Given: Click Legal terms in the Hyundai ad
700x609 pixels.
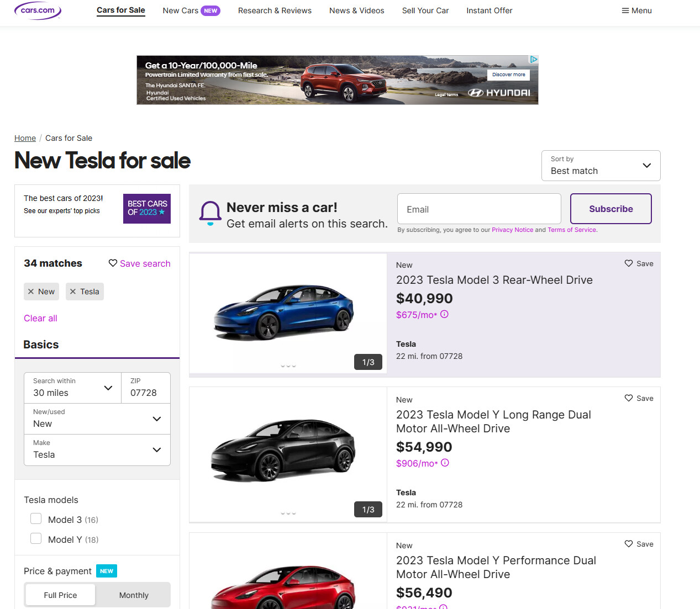Looking at the screenshot, I should coord(446,94).
